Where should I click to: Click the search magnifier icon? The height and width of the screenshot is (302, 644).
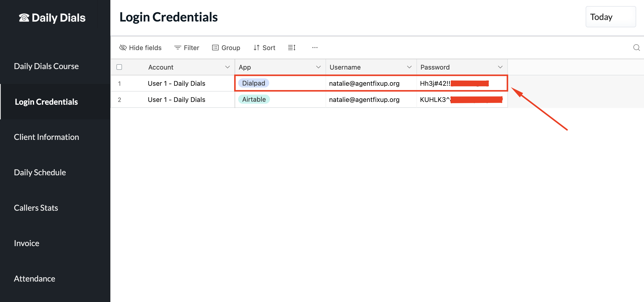636,48
